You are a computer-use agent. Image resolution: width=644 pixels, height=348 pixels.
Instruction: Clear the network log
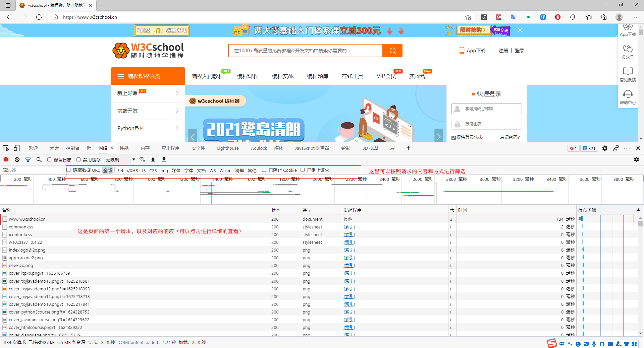(x=17, y=160)
